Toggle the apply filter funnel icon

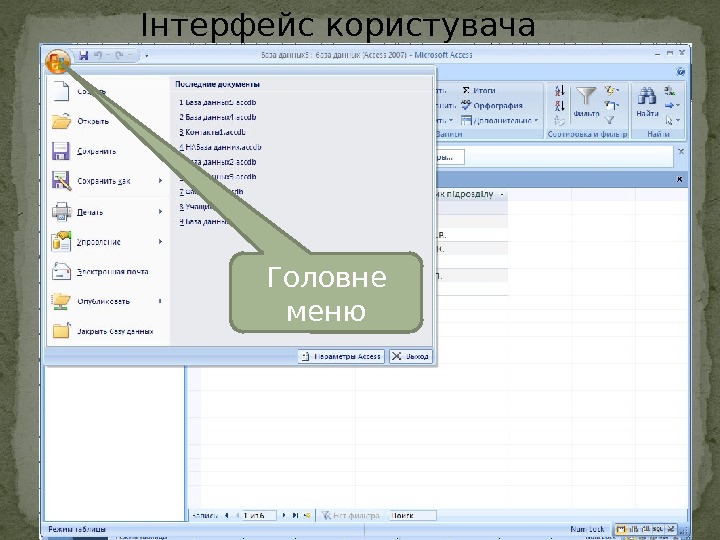(609, 120)
